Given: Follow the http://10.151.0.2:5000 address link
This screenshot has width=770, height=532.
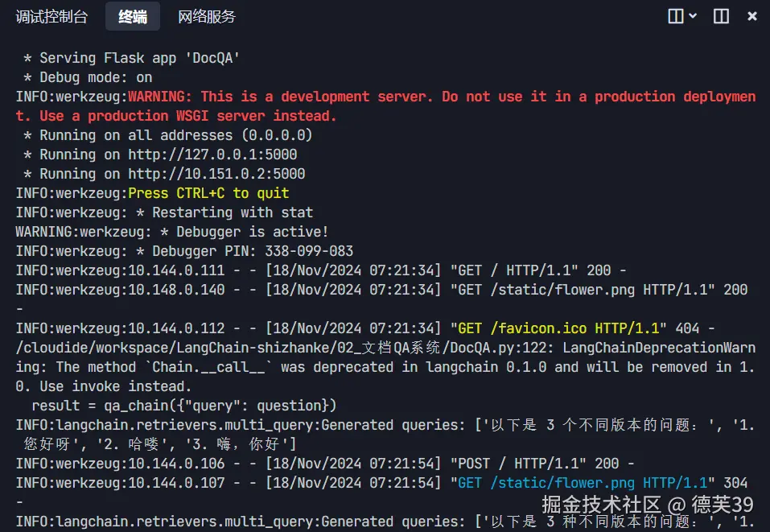Looking at the screenshot, I should 216,173.
